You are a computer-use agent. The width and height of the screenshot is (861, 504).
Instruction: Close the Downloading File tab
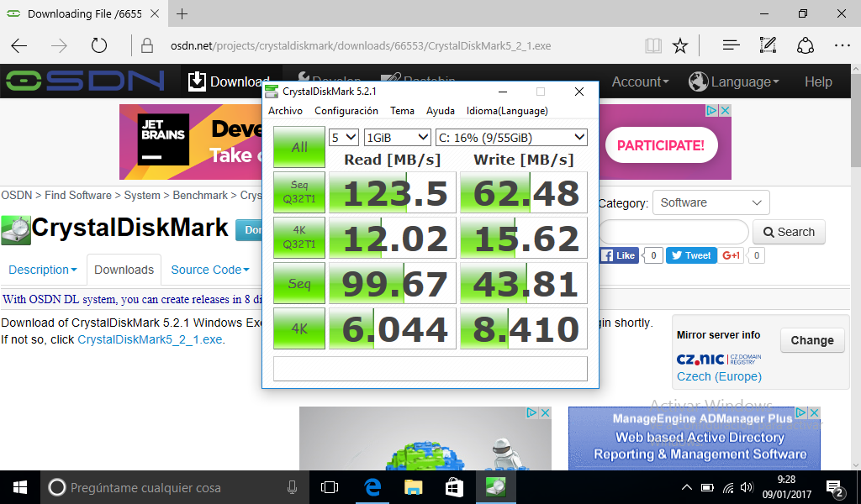pos(155,13)
